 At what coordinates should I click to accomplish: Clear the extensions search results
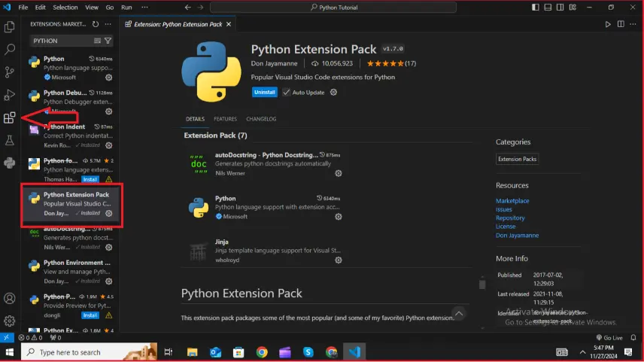pos(97,41)
